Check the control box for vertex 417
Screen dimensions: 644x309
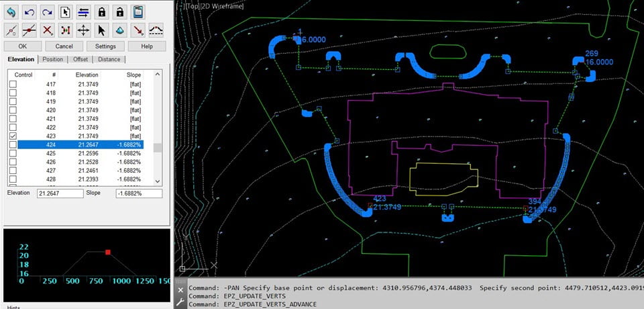13,85
